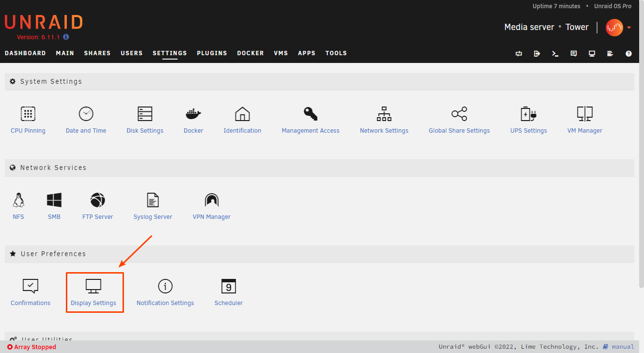644x353 pixels.
Task: Click the orange Unraid account avatar
Action: click(614, 28)
